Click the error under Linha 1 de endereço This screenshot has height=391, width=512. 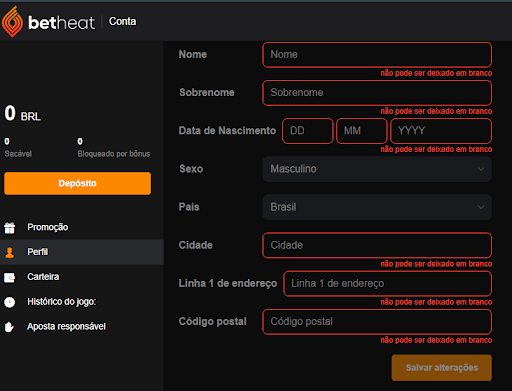pos(436,302)
